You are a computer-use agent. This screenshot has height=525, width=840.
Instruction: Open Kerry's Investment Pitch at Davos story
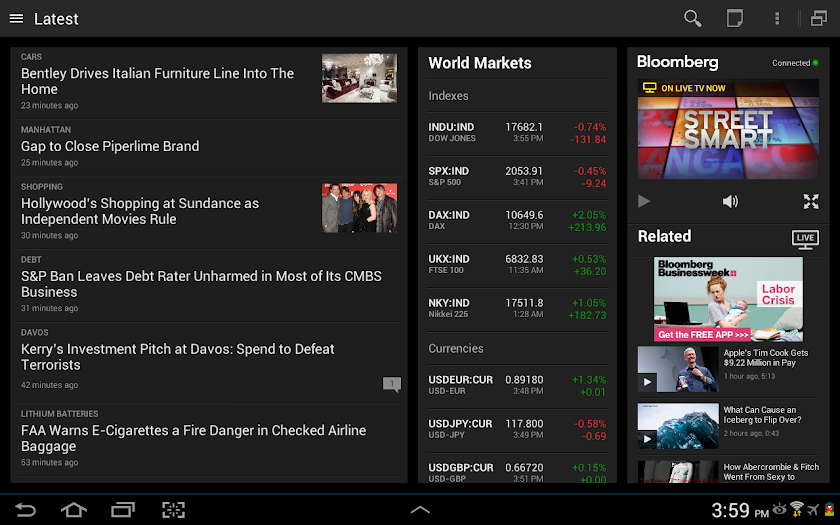click(209, 363)
